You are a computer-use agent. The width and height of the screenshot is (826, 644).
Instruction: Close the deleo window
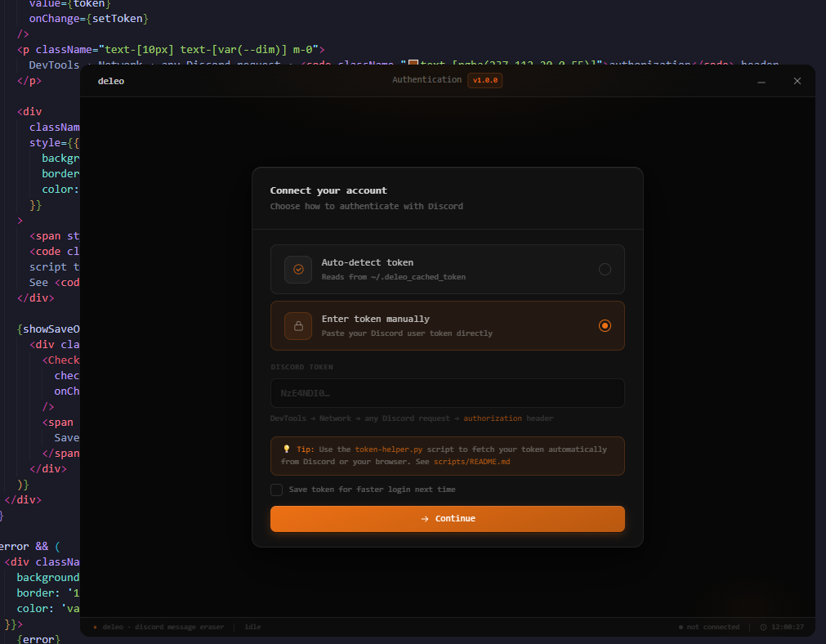tap(797, 81)
